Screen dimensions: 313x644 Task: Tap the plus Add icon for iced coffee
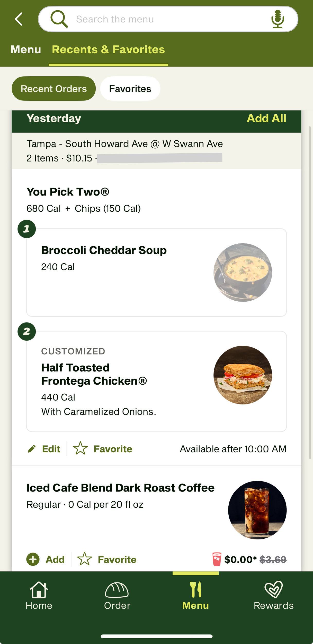coord(33,560)
